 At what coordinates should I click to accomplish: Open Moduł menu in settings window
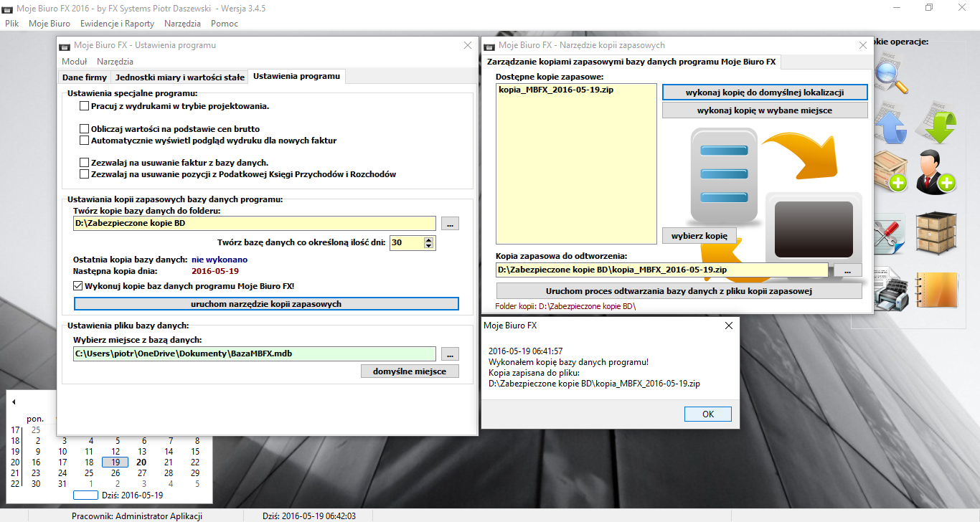coord(75,62)
